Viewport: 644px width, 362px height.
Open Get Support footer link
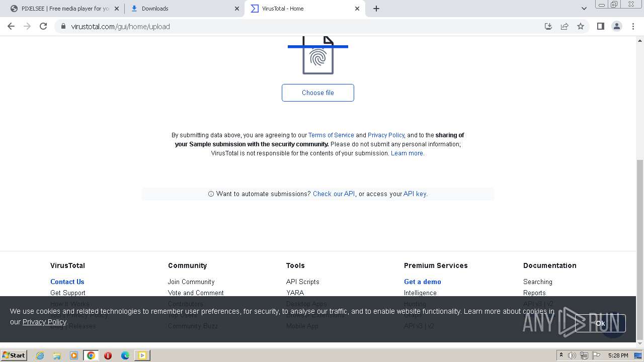[x=68, y=293]
